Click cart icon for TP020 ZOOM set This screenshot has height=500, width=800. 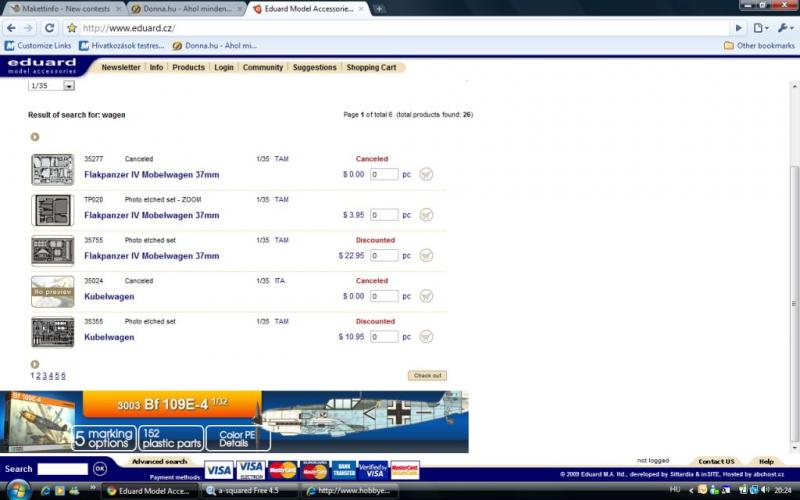pos(426,215)
